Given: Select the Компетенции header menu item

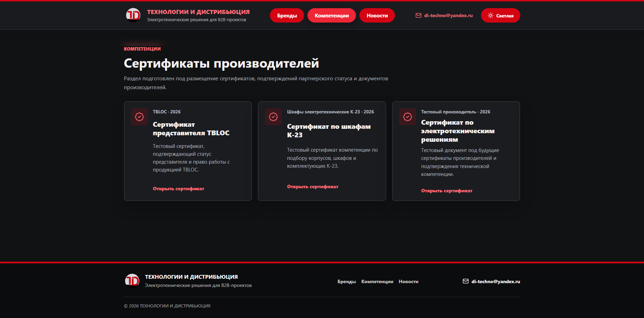Looking at the screenshot, I should coord(332,15).
